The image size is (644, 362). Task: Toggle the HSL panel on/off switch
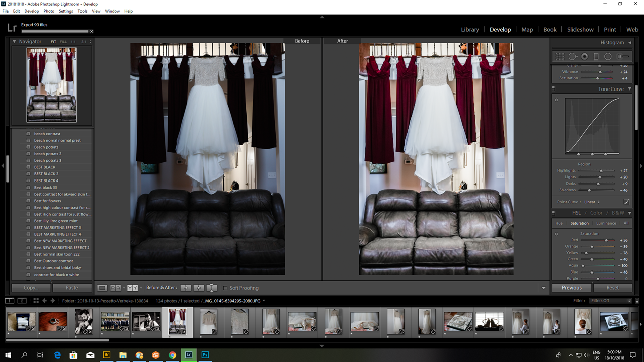553,213
